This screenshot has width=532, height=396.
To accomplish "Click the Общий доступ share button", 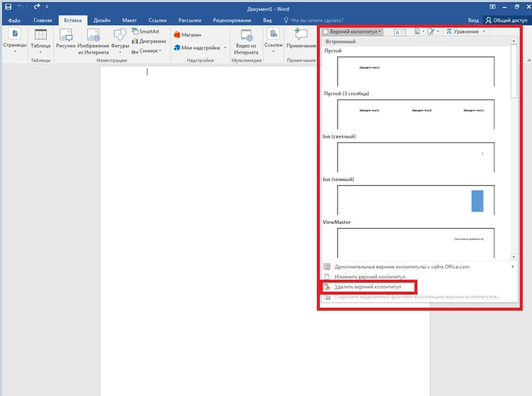I will [507, 20].
